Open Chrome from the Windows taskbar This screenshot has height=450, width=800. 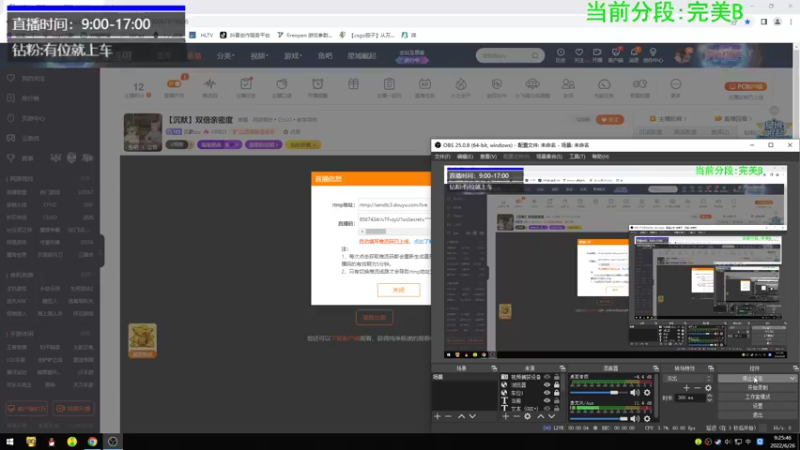[x=92, y=441]
